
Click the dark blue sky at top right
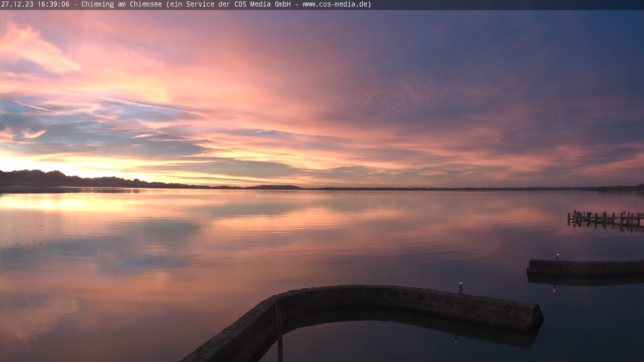[579, 40]
